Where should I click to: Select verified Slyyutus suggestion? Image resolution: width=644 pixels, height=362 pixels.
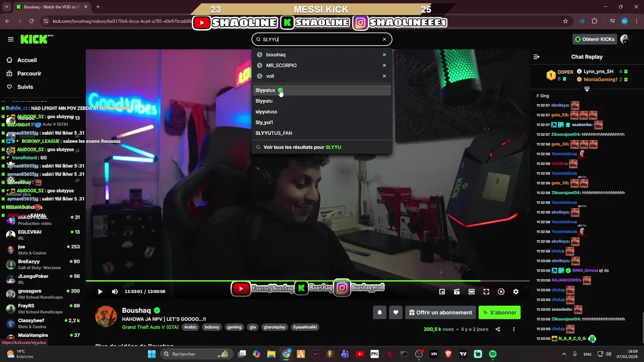point(321,90)
